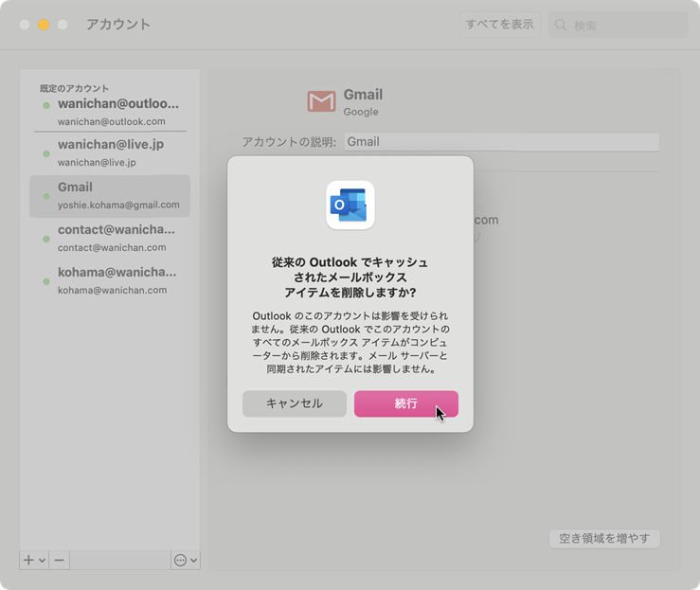This screenshot has width=700, height=590.
Task: Click the plus add account icon
Action: pos(28,560)
